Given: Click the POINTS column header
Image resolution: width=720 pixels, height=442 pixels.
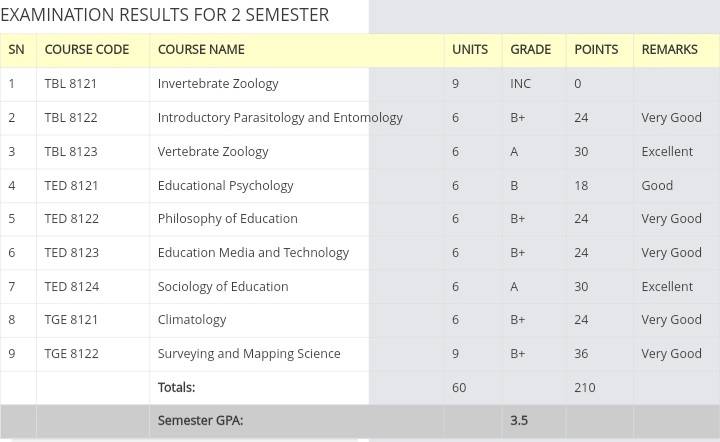Looking at the screenshot, I should click(596, 50).
